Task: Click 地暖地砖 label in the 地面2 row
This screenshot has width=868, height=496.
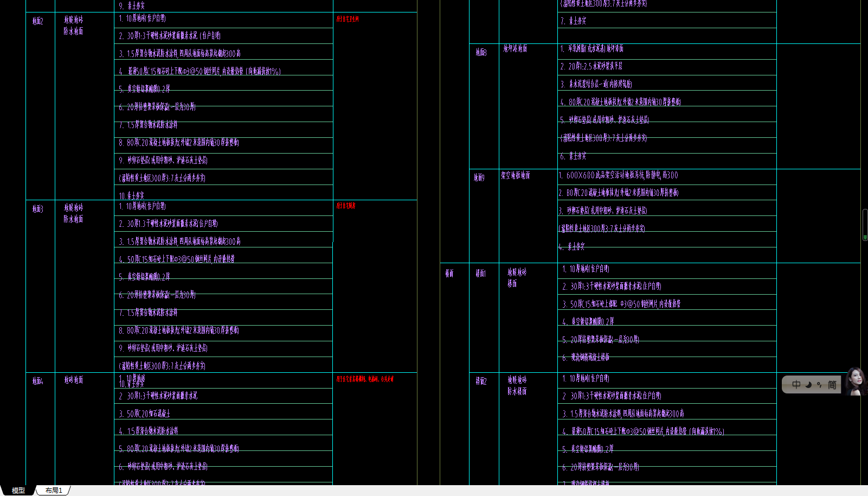Action: pos(73,20)
